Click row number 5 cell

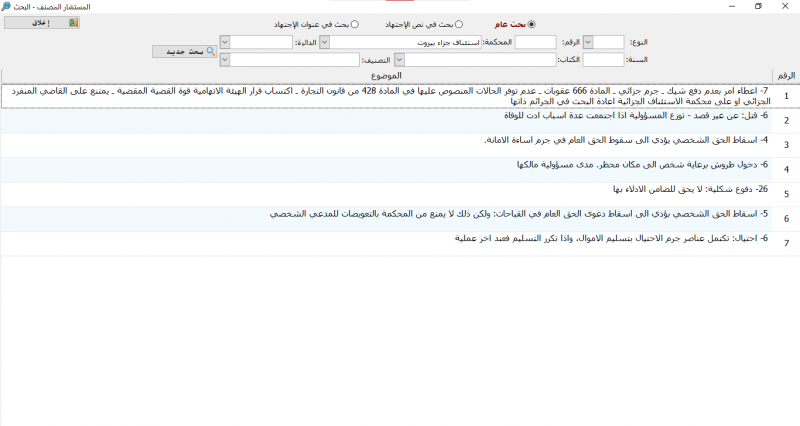point(786,194)
